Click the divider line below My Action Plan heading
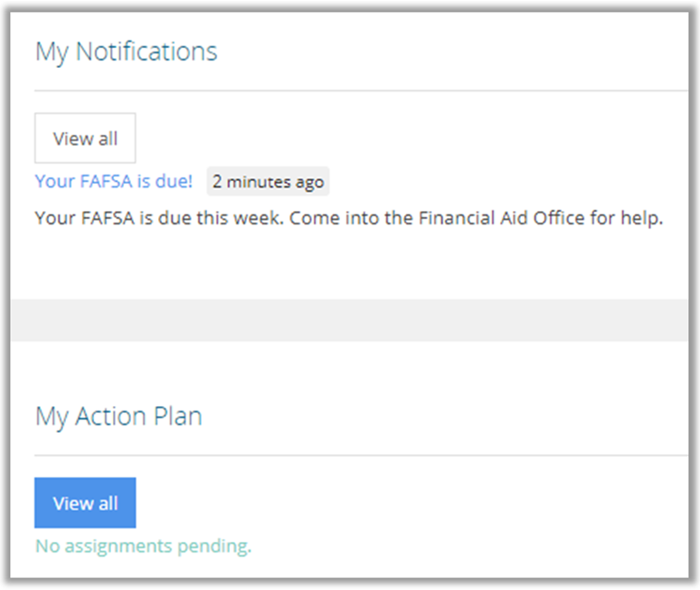This screenshot has height=590, width=700. (x=362, y=455)
